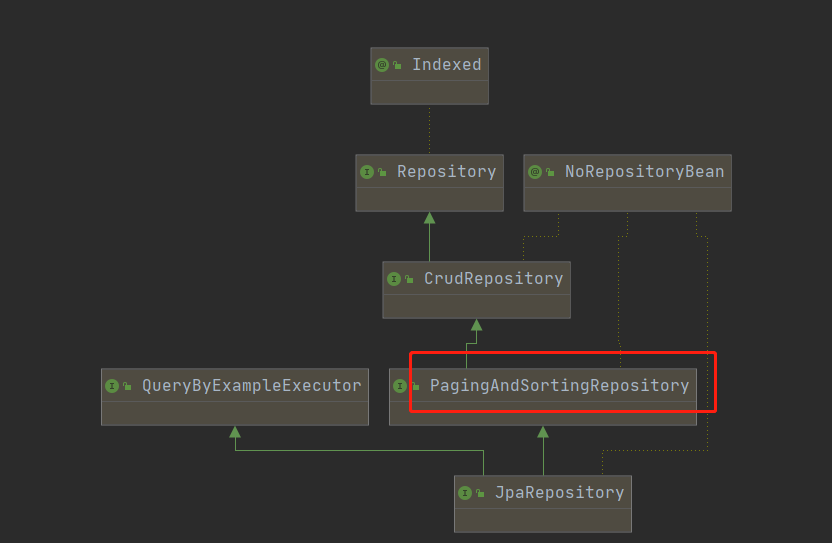Image resolution: width=832 pixels, height=543 pixels.
Task: Click the annotation icon on the Indexed node
Action: 382,65
